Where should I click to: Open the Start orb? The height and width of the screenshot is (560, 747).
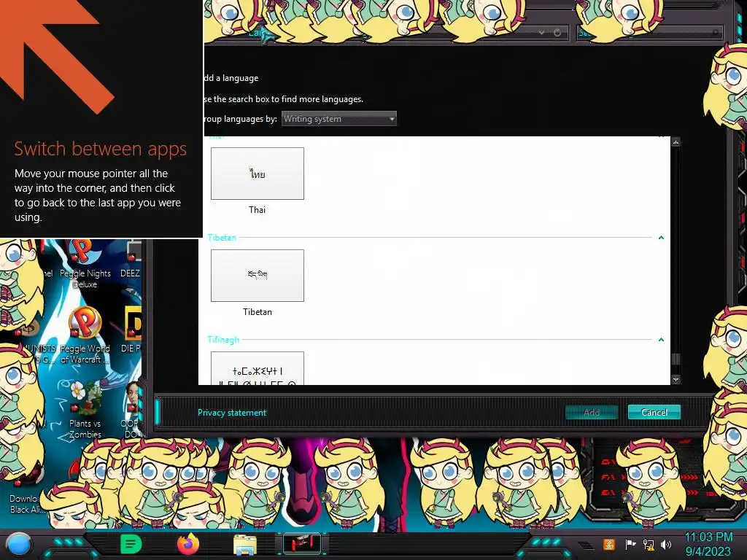[x=18, y=544]
